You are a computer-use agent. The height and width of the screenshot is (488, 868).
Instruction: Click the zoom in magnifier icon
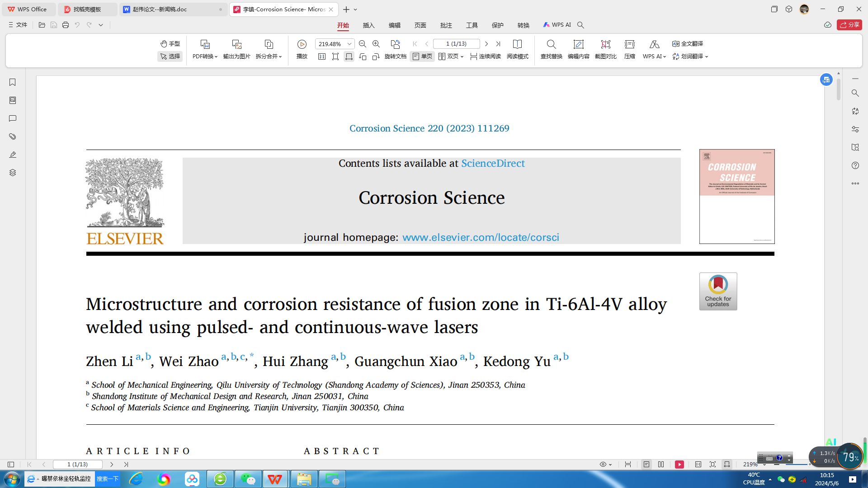click(376, 44)
